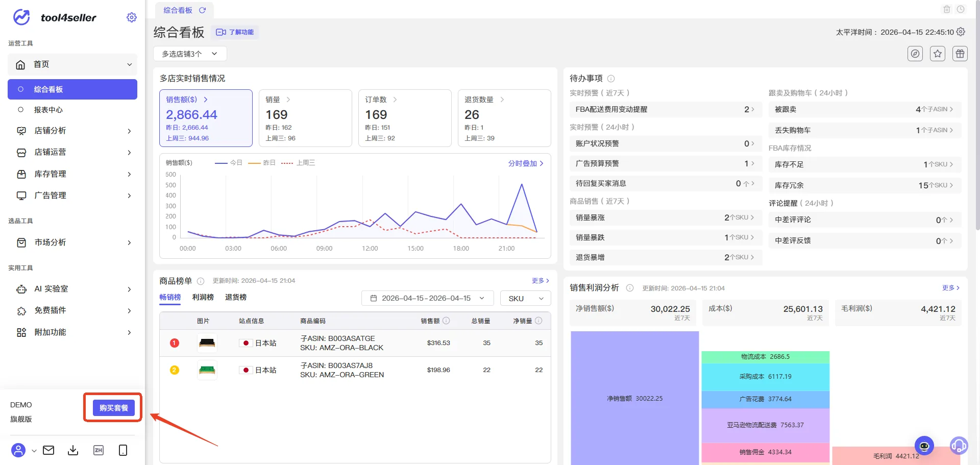Toggle the 今日 chart legend
Screen dimensions: 980x465
click(229, 163)
